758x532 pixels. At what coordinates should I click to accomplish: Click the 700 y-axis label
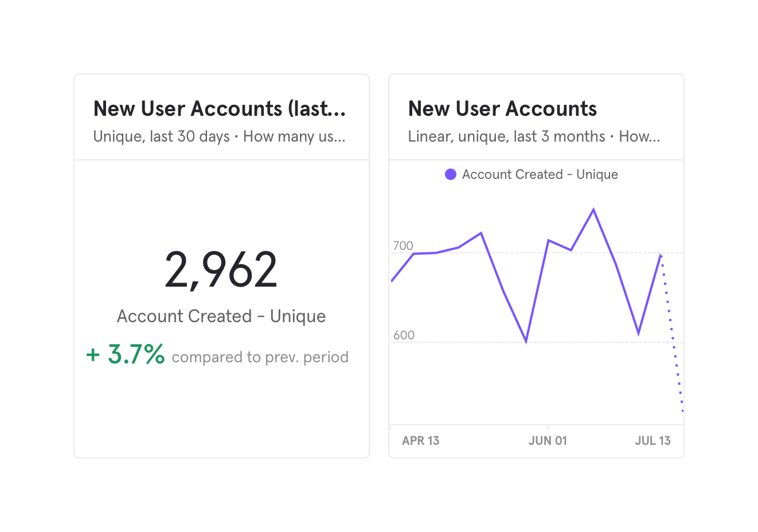(403, 246)
